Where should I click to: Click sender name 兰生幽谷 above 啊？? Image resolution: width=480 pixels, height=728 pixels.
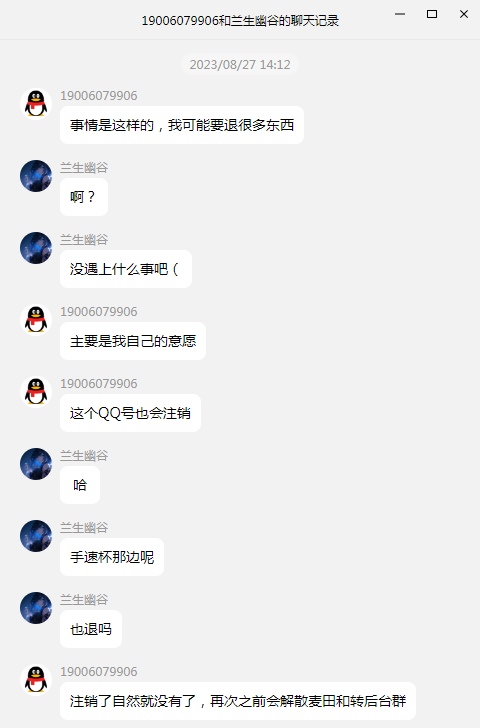click(84, 168)
